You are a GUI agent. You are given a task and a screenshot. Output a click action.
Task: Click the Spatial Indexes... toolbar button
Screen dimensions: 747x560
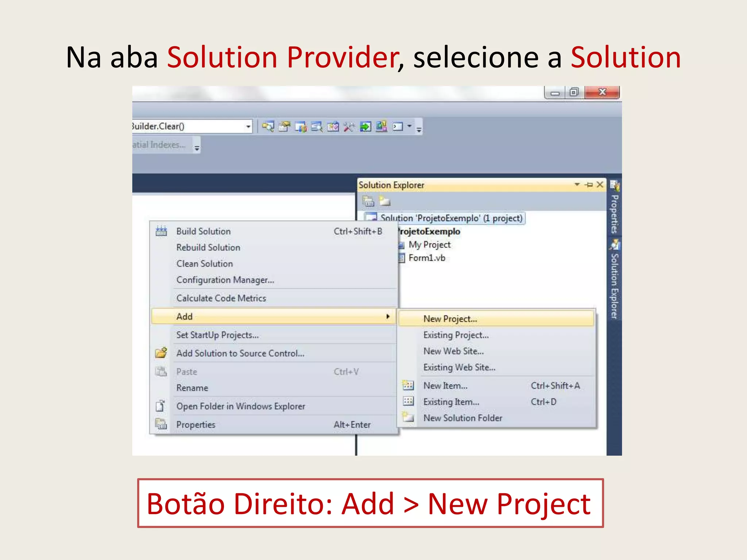pyautogui.click(x=159, y=145)
